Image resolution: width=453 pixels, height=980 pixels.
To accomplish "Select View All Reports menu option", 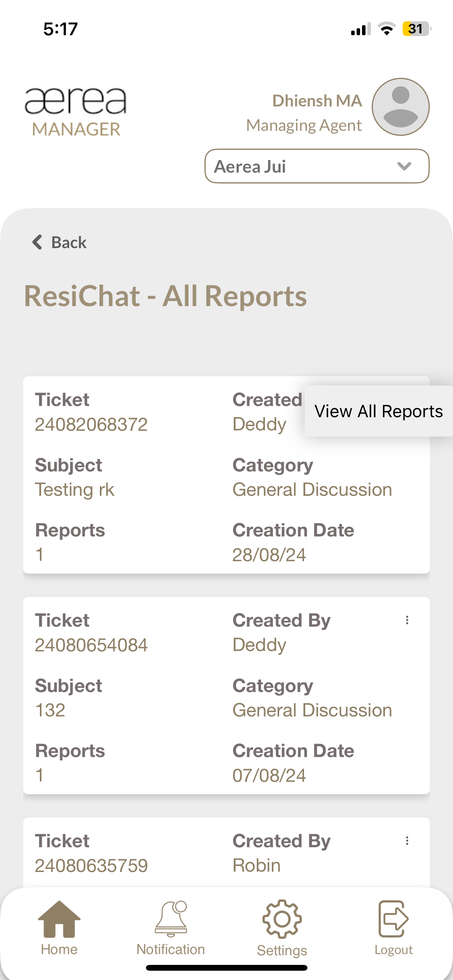I will click(378, 411).
